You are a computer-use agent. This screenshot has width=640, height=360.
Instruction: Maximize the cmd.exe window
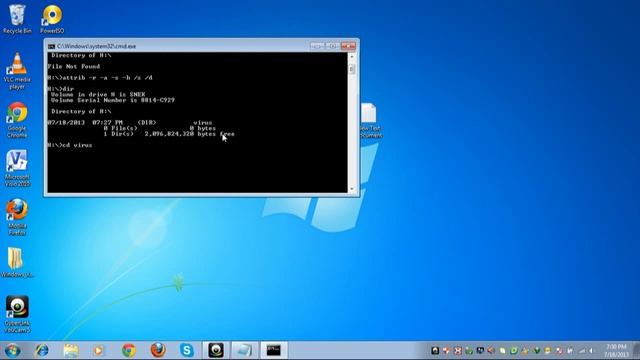pos(332,46)
